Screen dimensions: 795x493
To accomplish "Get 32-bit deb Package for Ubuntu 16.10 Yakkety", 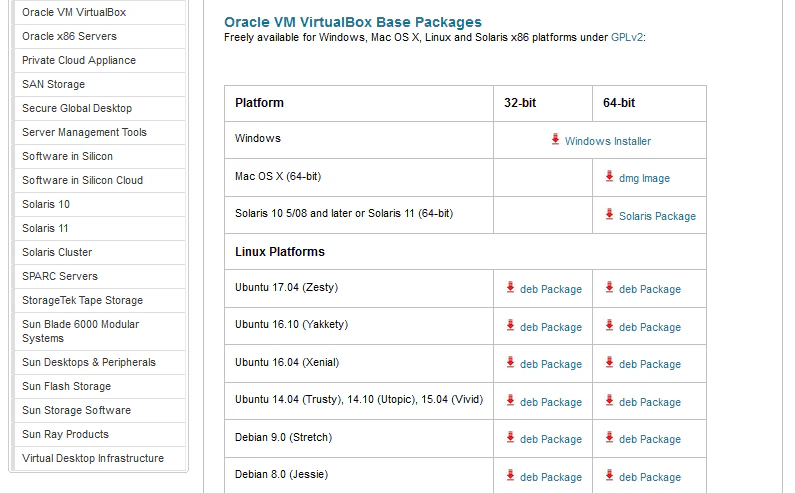I will point(551,327).
